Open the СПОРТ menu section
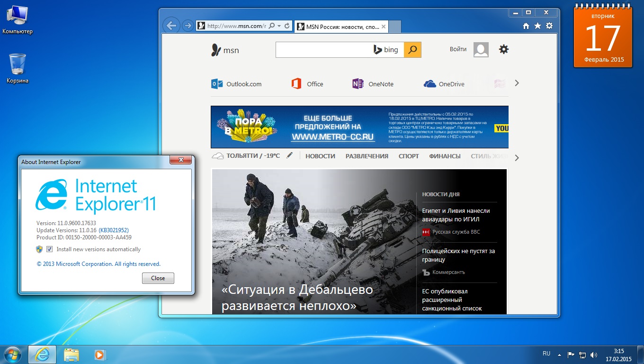This screenshot has height=364, width=644. 409,156
